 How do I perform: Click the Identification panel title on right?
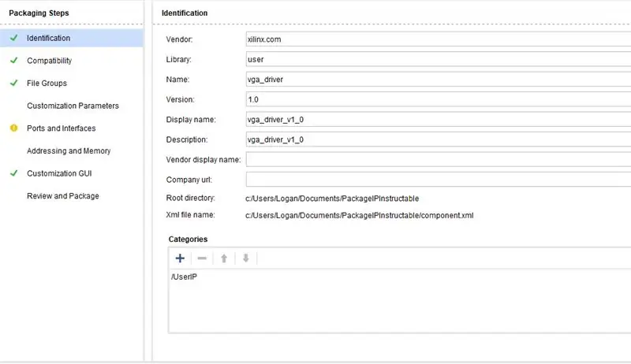(185, 13)
